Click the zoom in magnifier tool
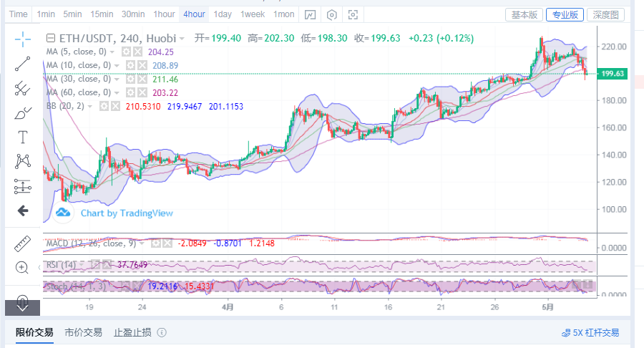644x348 pixels. tap(22, 268)
